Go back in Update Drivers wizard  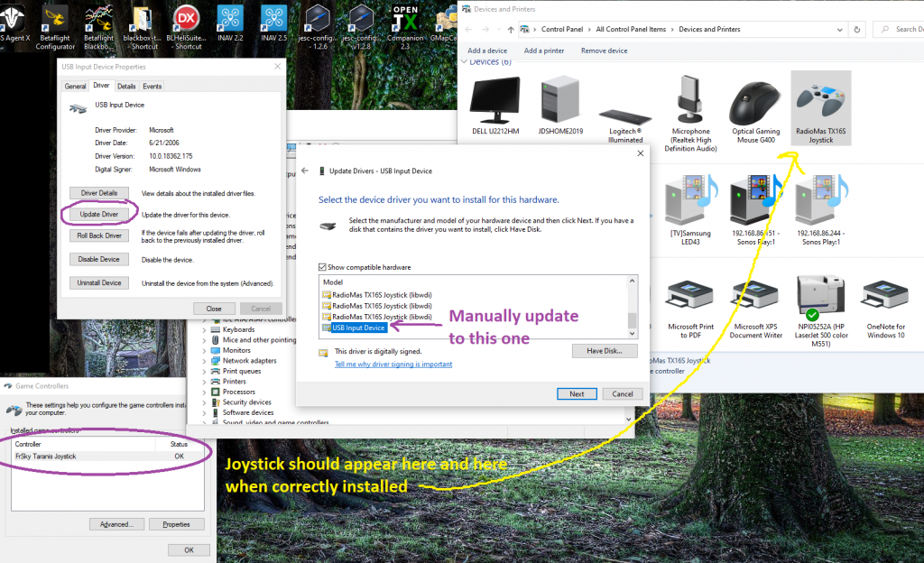pyautogui.click(x=305, y=171)
